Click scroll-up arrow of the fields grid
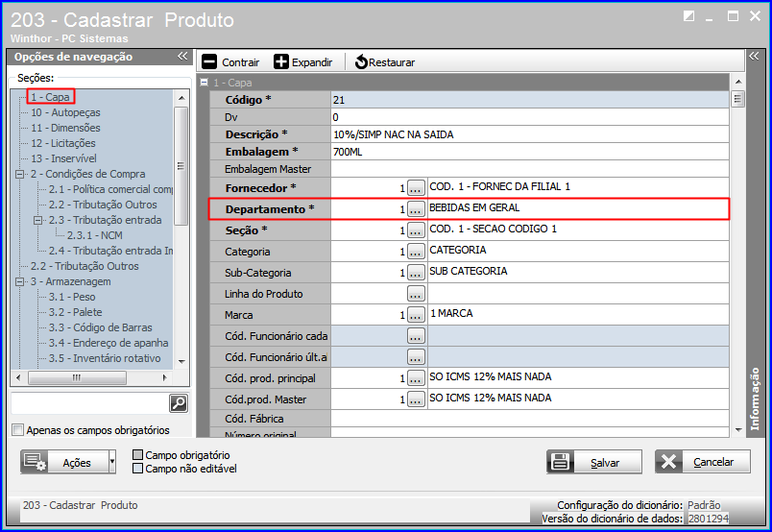 point(738,82)
